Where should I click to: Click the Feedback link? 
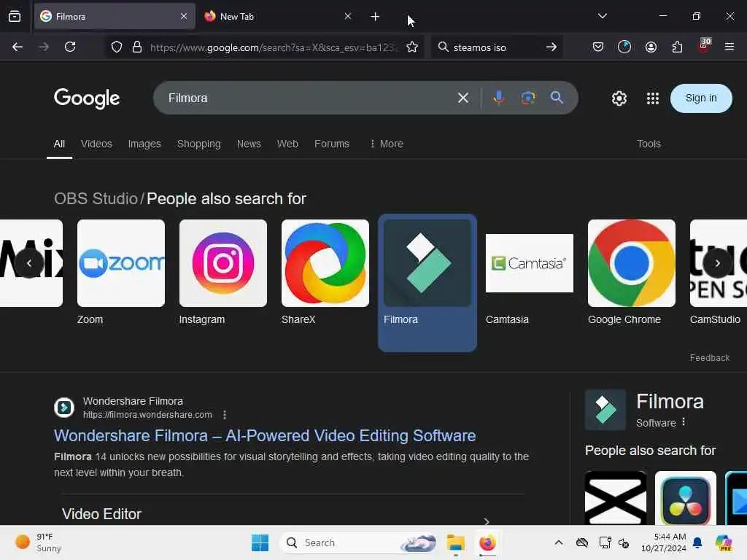click(x=709, y=357)
